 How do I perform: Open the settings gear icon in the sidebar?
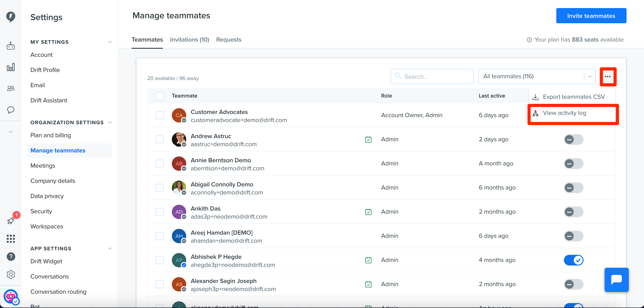pyautogui.click(x=11, y=274)
